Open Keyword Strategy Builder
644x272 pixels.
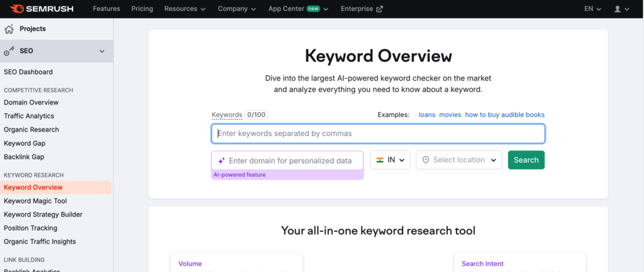pos(43,215)
